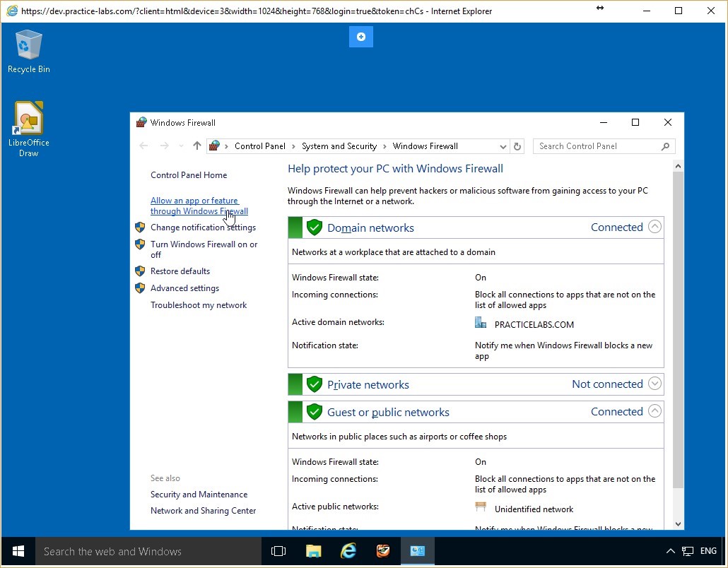
Task: Select the shield icon next to Restore defaults
Action: coord(139,271)
